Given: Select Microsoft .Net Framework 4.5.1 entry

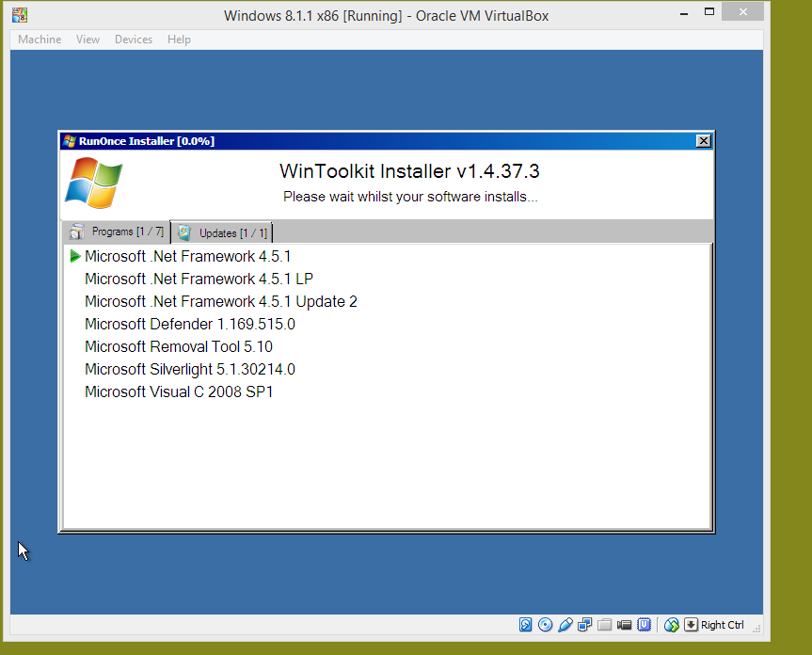Looking at the screenshot, I should [187, 256].
